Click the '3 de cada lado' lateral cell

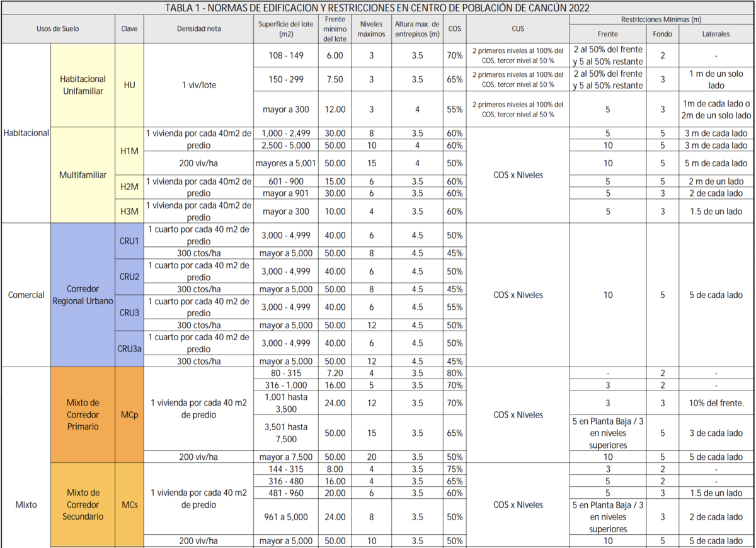716,433
